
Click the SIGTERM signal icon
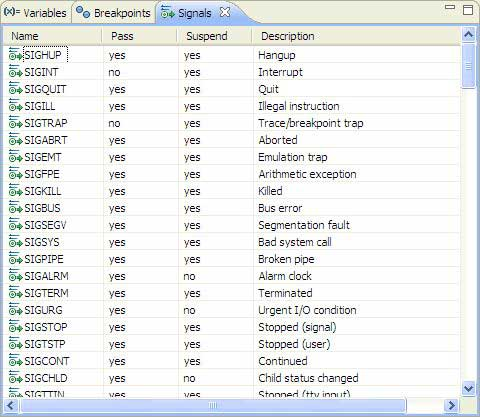(x=15, y=292)
